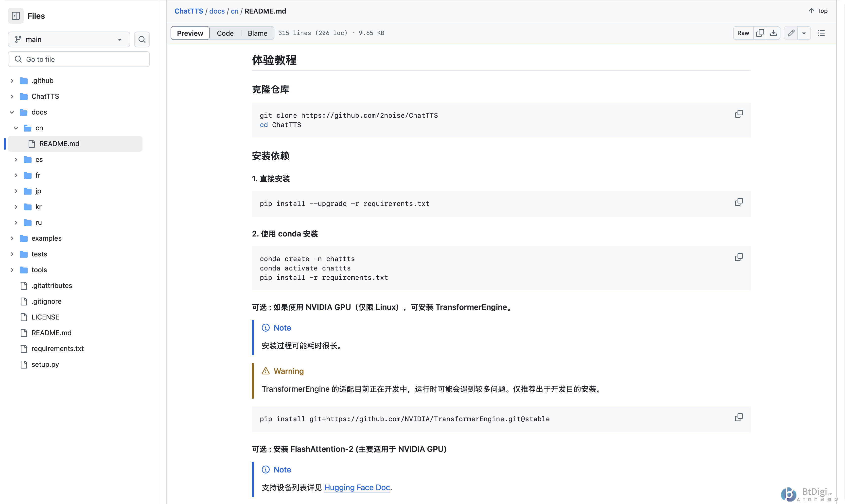845x504 pixels.
Task: Collapse the file tree side panel icon
Action: 16,16
